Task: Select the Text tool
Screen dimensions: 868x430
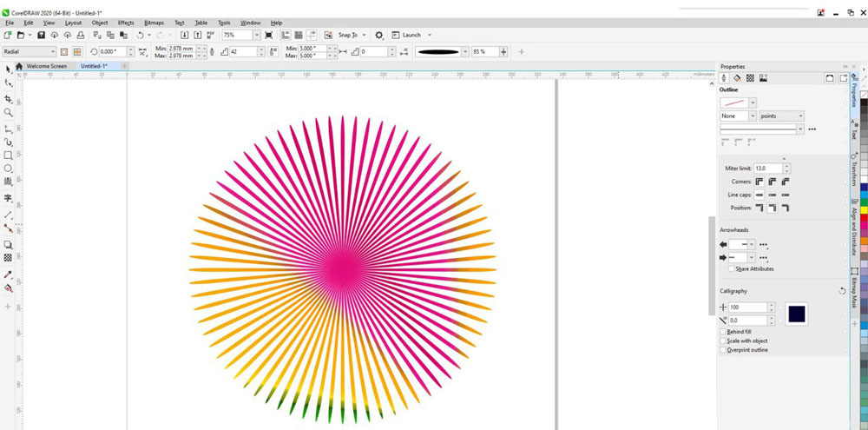Action: (8, 198)
